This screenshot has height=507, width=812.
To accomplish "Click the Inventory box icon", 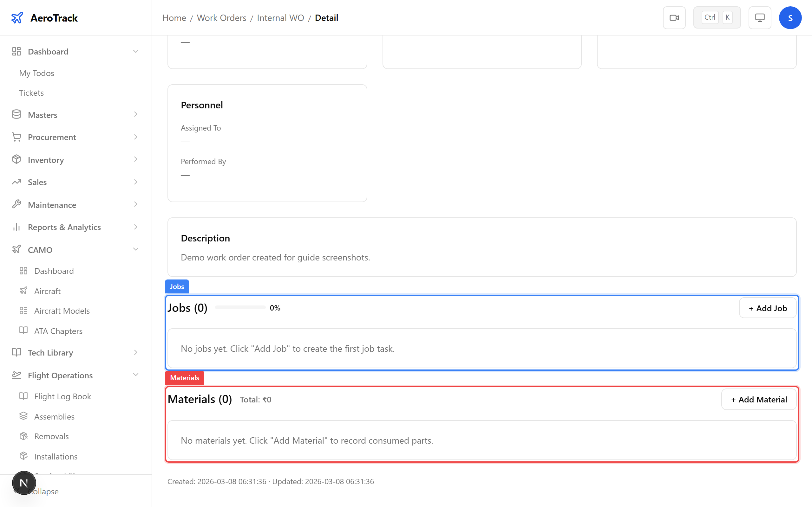I will tap(16, 160).
